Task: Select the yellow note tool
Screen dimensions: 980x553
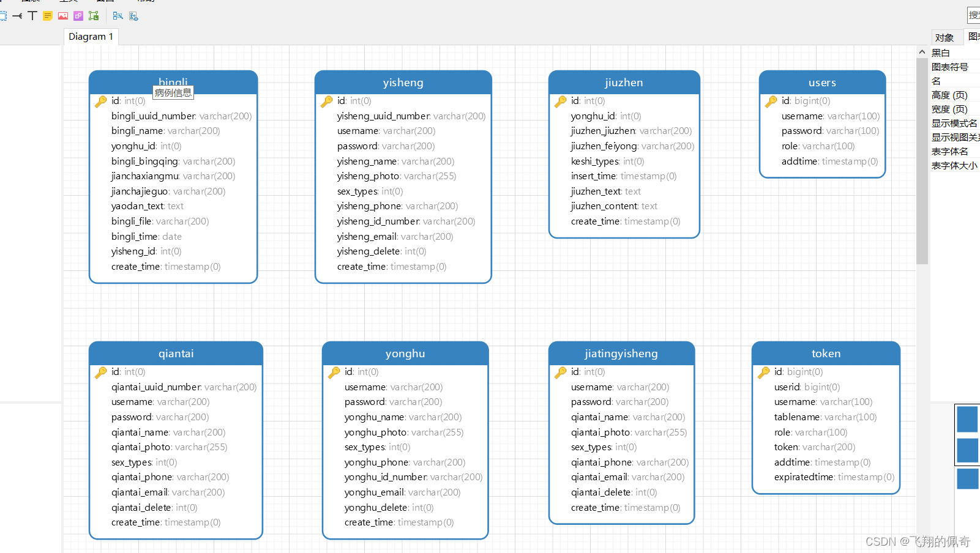Action: point(48,16)
